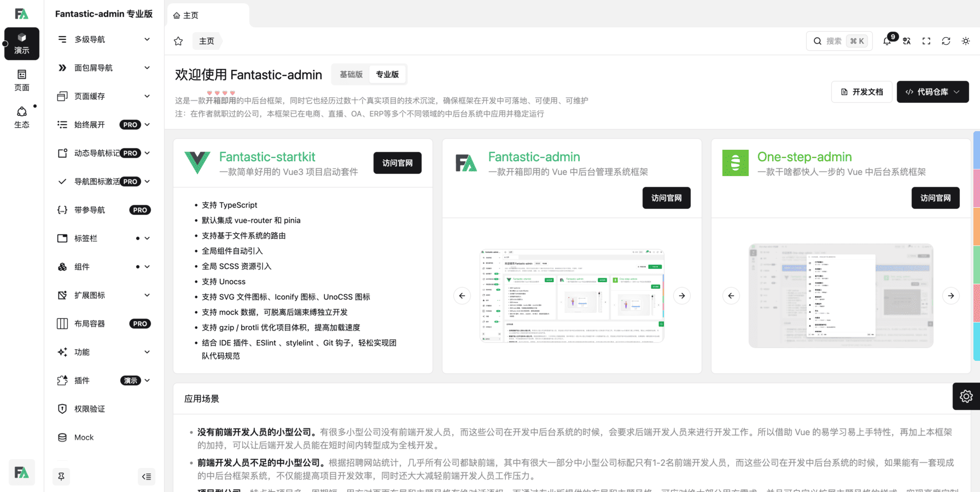Click 访问官网 for Fantastic-startkit
This screenshot has height=492, width=980.
397,163
